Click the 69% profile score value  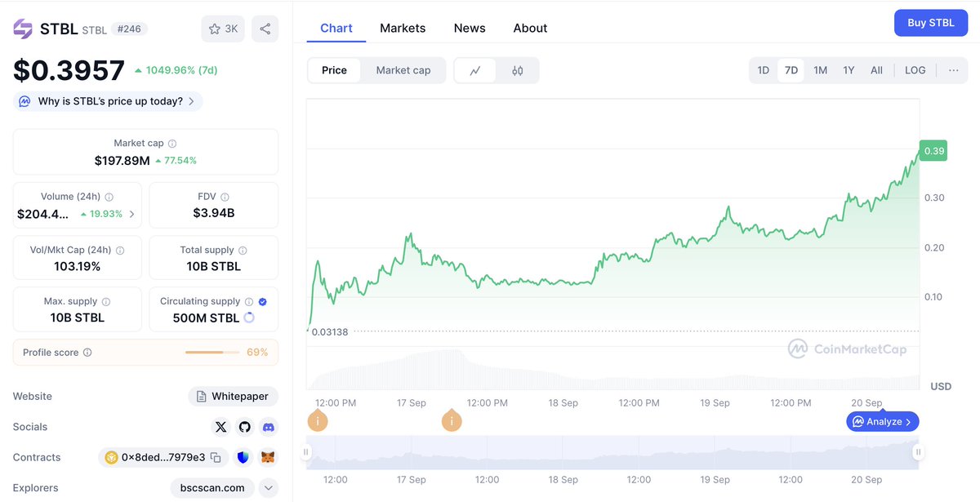click(257, 353)
